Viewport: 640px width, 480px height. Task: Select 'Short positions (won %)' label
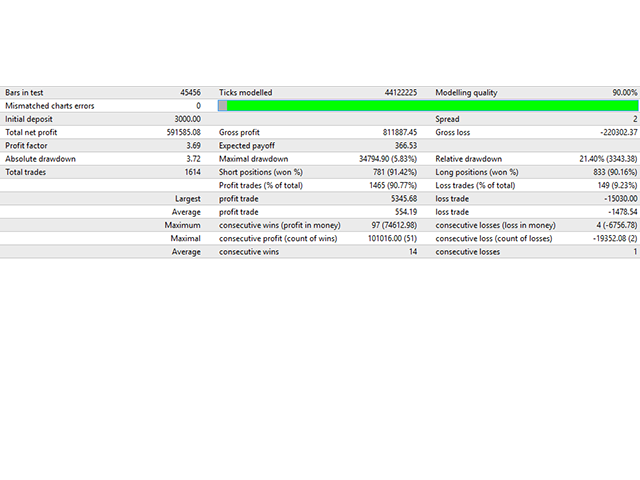[261, 172]
